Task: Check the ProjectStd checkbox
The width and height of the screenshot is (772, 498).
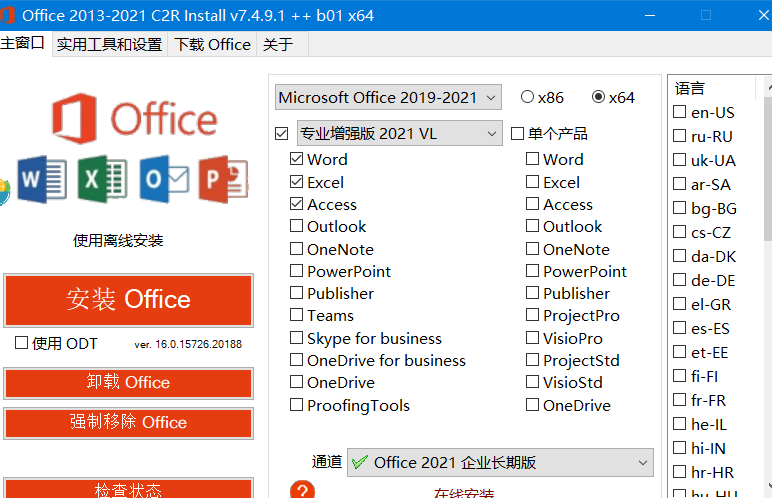Action: [532, 360]
